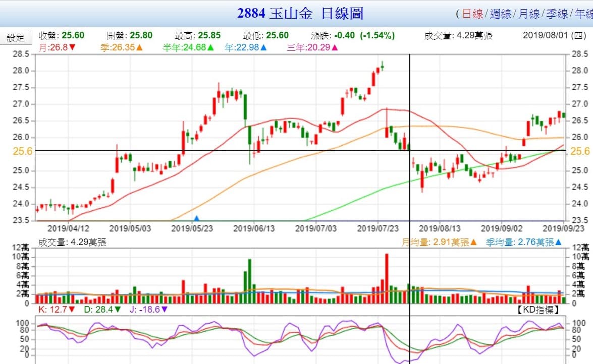Click the 最高: 25.85 high price value

pos(197,35)
